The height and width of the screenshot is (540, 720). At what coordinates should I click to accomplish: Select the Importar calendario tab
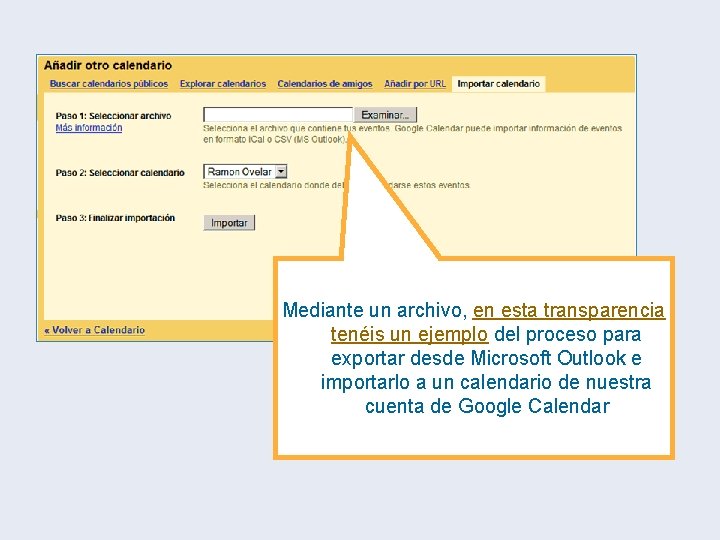click(499, 84)
